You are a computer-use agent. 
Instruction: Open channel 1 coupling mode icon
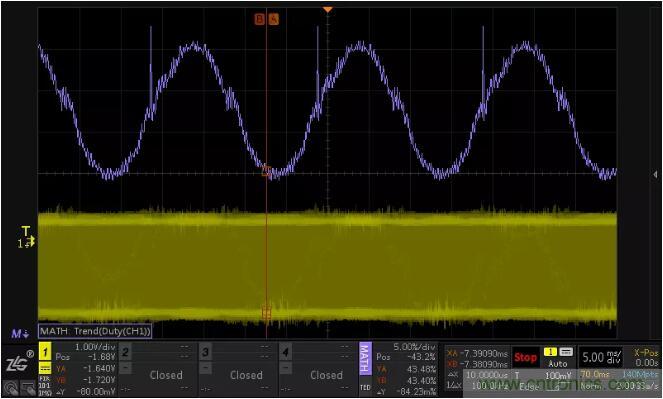click(45, 368)
